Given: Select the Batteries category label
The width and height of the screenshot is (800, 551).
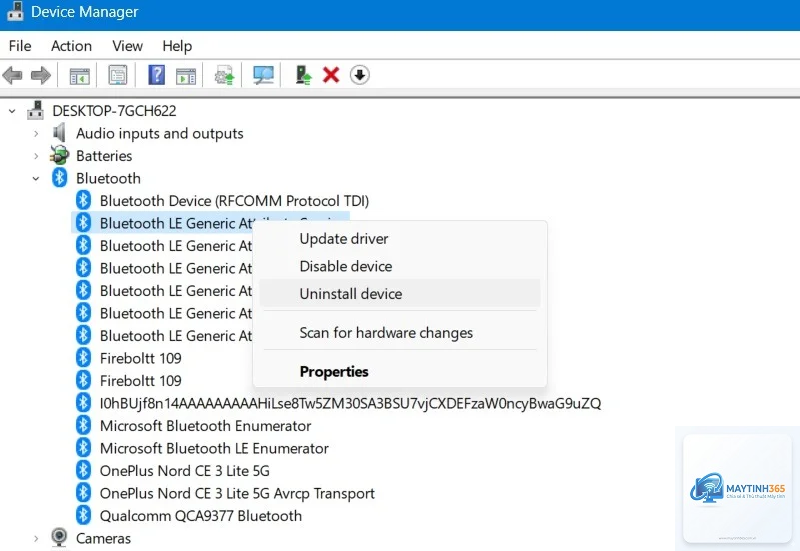Looking at the screenshot, I should click(104, 156).
